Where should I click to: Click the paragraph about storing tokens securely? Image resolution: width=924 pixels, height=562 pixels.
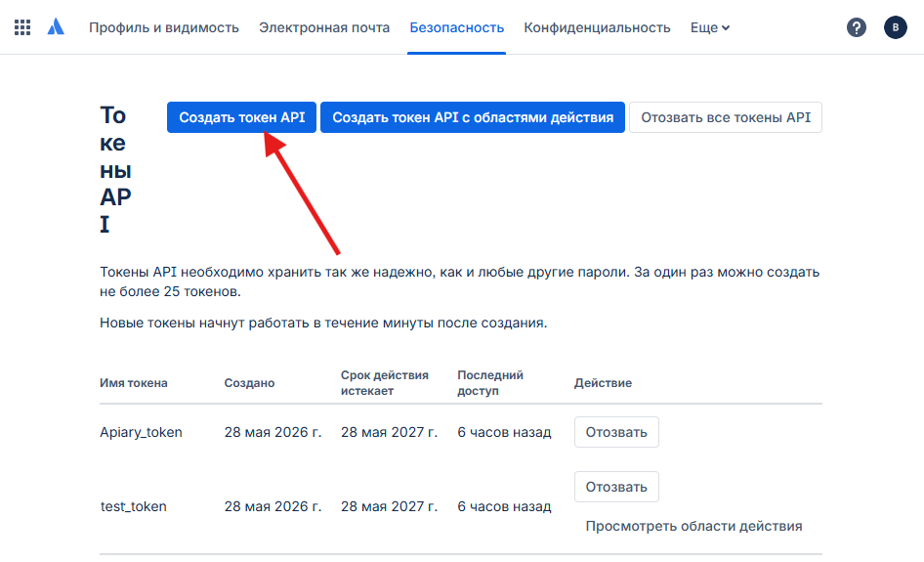point(460,281)
